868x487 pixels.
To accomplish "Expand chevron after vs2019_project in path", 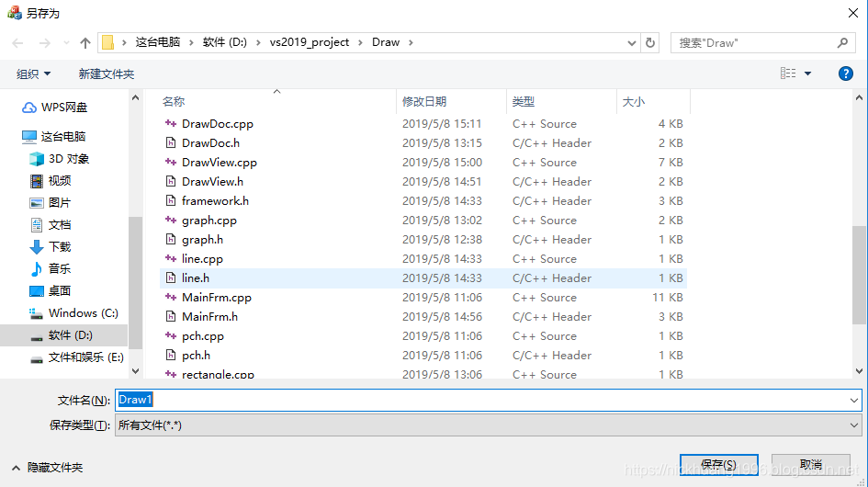I will point(360,42).
